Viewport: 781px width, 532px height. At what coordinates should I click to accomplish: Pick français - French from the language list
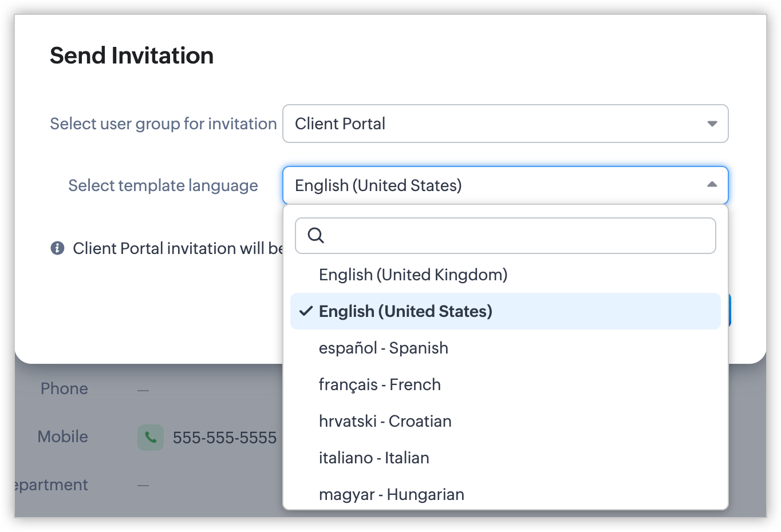coord(380,384)
